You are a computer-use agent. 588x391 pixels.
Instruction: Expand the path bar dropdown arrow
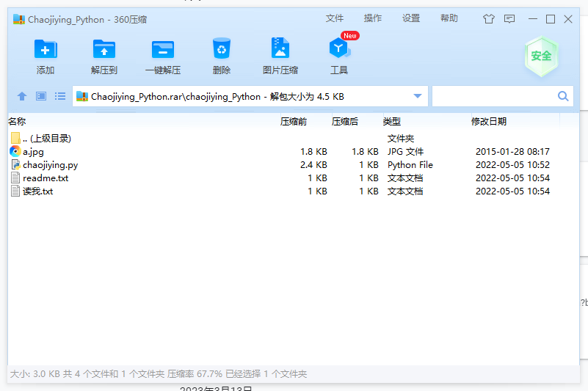point(418,96)
